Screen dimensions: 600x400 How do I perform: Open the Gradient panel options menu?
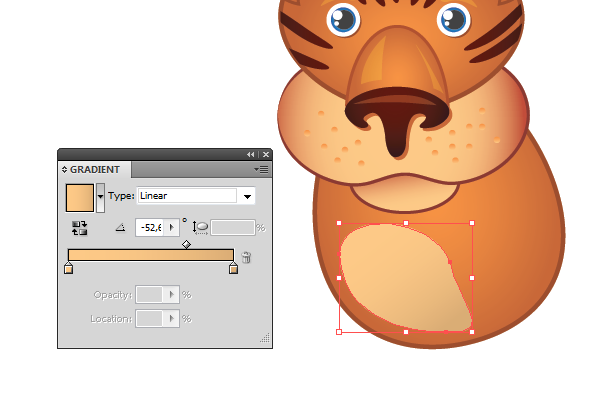(261, 170)
